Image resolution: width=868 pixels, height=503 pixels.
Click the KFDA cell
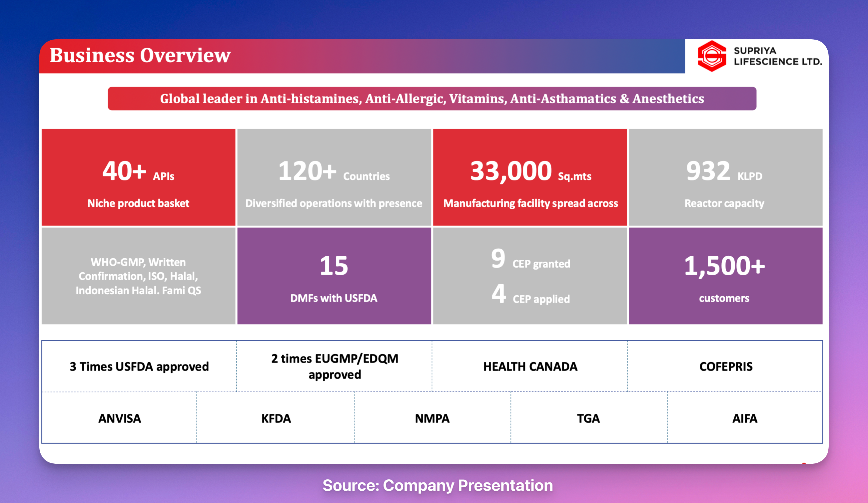(276, 418)
